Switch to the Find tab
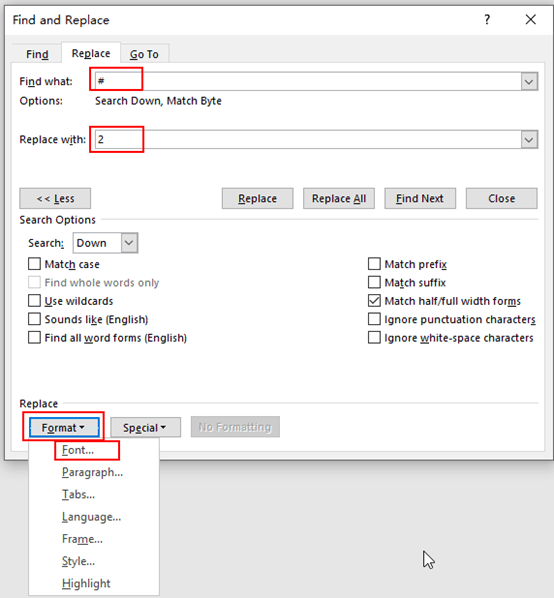554x598 pixels. (x=37, y=54)
